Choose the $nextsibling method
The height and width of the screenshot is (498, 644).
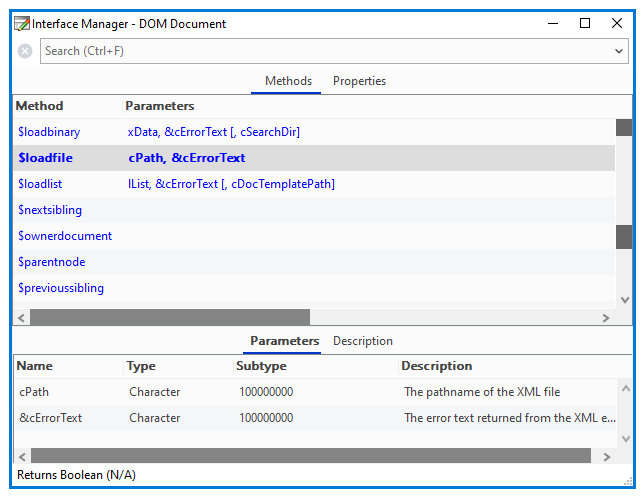click(50, 210)
